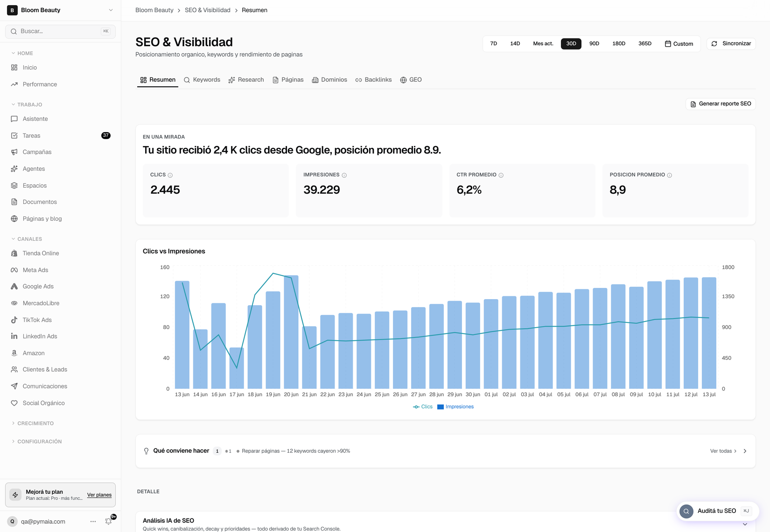Show info for Posicion Promedio
770x532 pixels.
[x=670, y=175]
